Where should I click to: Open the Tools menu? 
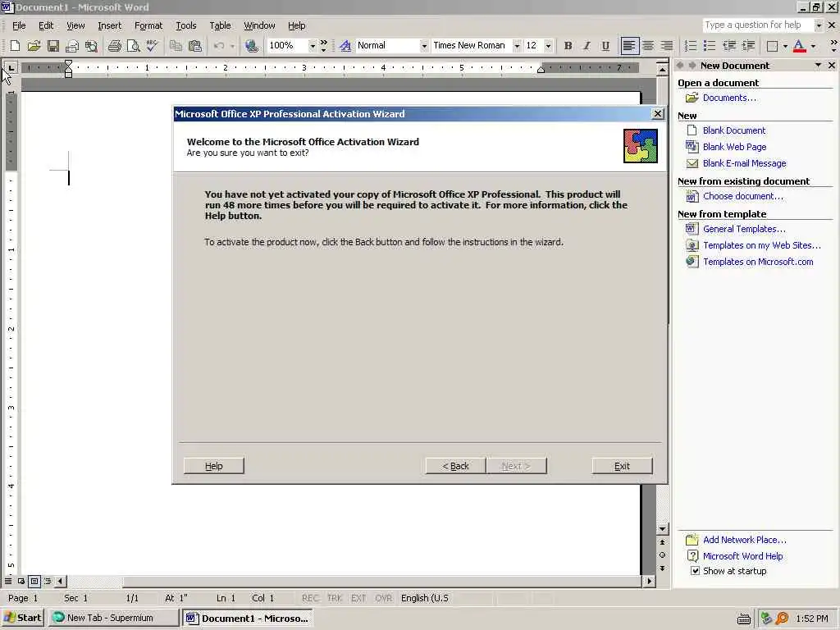186,25
